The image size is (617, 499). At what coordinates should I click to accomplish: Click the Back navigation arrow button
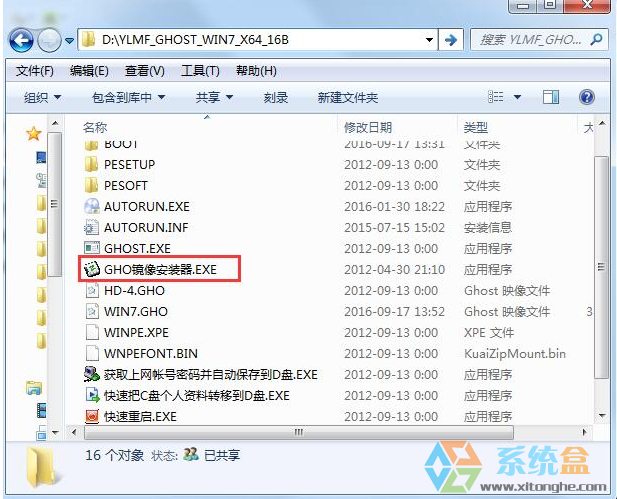point(21,40)
